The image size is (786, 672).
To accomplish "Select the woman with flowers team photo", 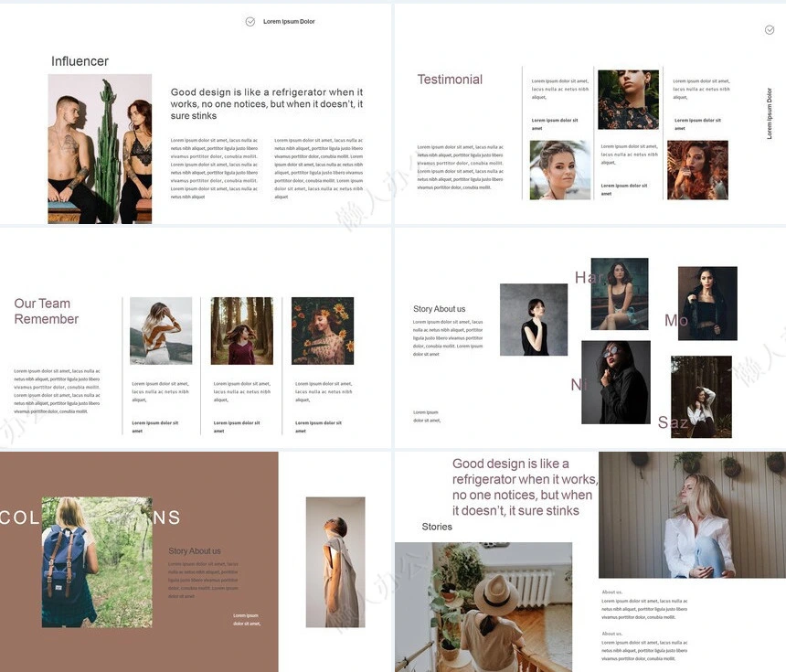I will click(323, 331).
